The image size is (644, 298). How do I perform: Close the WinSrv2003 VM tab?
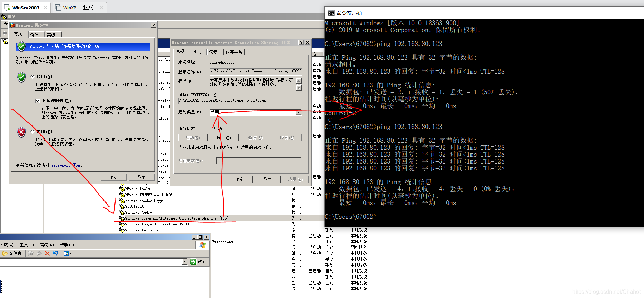[46, 7]
